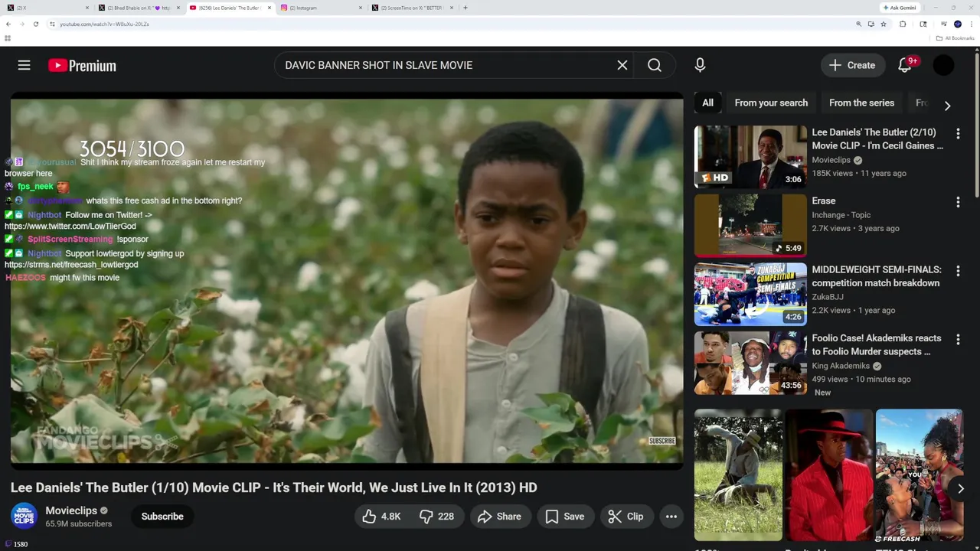The width and height of the screenshot is (980, 551).
Task: Click the Create button
Action: click(x=853, y=66)
